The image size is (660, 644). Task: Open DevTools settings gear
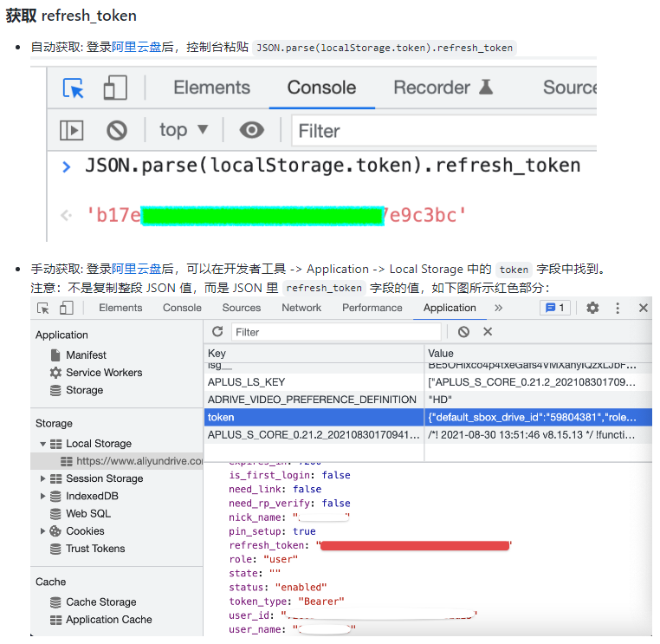592,308
